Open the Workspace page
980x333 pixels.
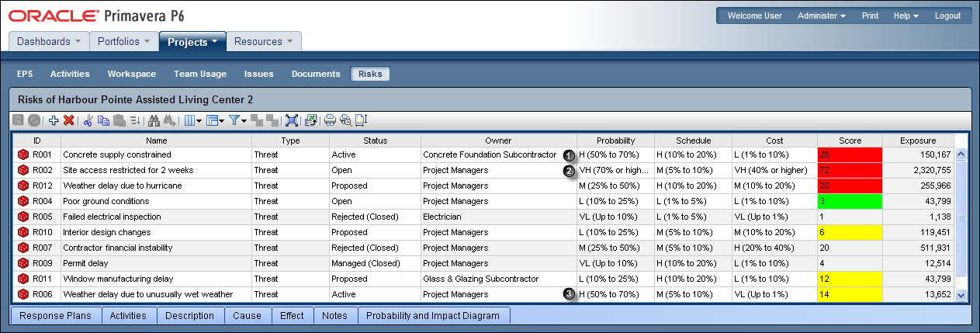(132, 74)
